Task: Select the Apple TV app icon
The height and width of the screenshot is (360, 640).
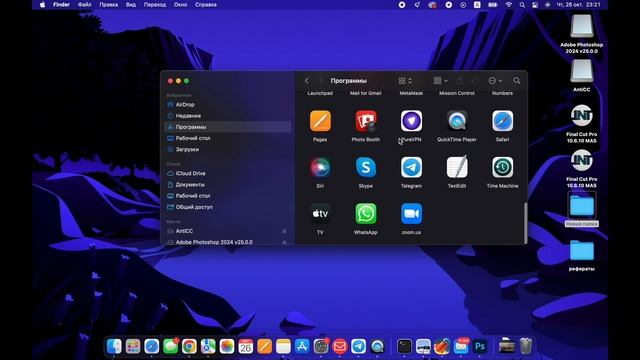Action: (x=320, y=214)
